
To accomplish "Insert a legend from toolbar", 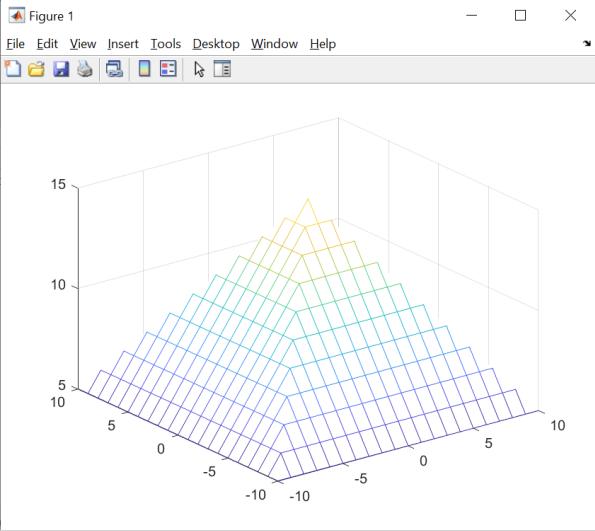I will click(x=168, y=69).
